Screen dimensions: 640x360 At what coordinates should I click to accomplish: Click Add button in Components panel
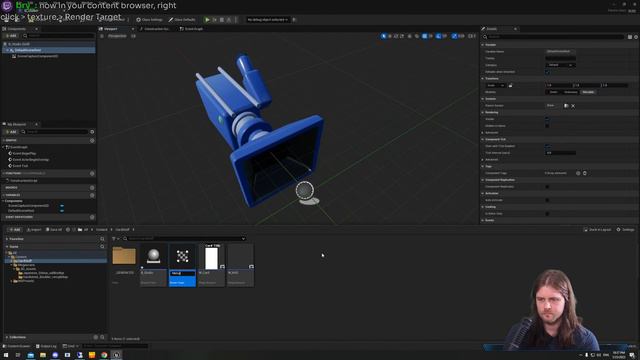[x=11, y=36]
